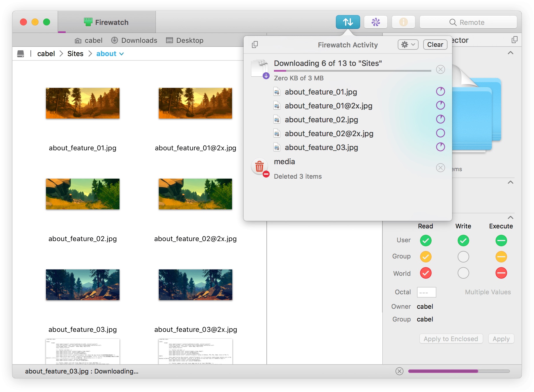The image size is (534, 392).
Task: Click Apply to Enclosed button
Action: click(451, 339)
